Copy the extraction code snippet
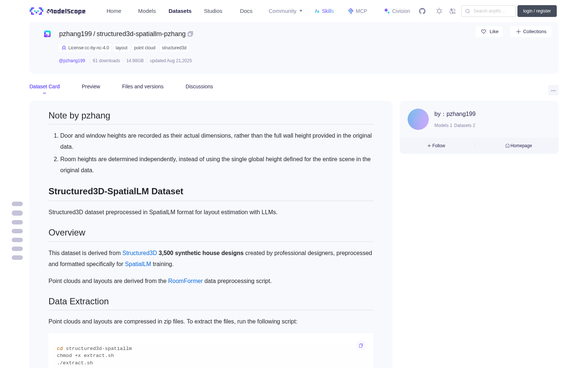 point(361,346)
